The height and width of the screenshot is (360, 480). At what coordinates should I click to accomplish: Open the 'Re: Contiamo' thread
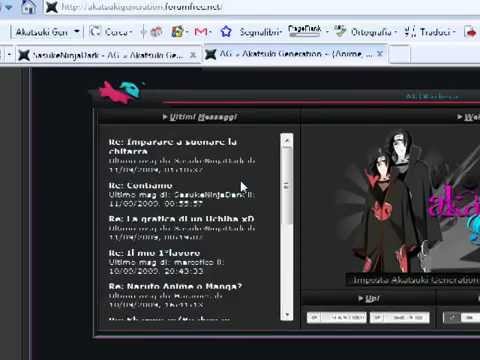pos(141,185)
